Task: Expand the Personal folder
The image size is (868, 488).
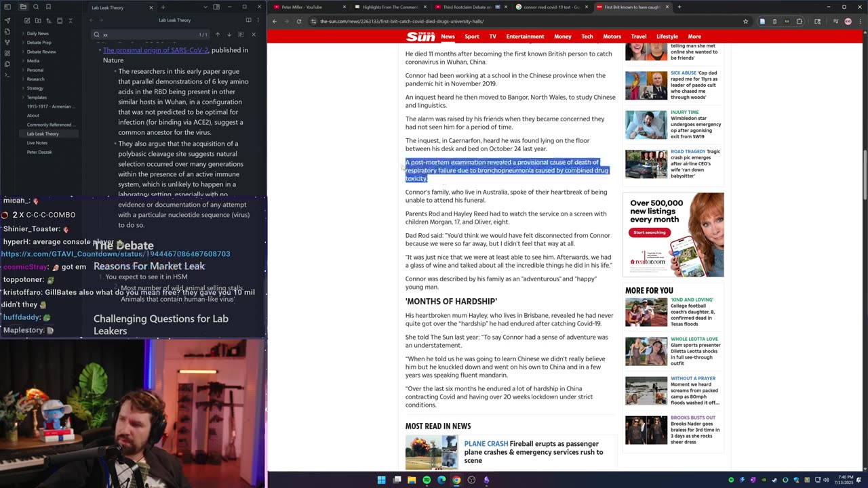Action: tap(35, 70)
